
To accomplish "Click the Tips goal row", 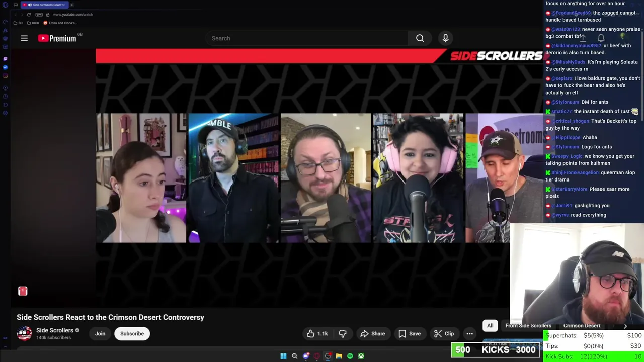I will click(593, 346).
